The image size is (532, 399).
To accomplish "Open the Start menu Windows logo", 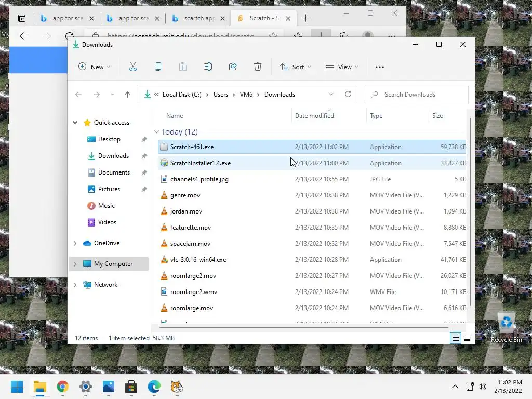I will [17, 387].
